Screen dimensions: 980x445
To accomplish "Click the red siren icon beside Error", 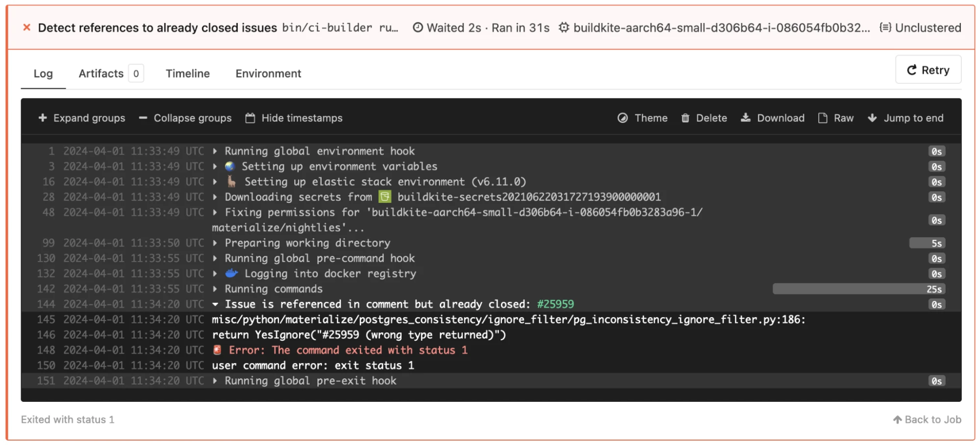I will [217, 349].
